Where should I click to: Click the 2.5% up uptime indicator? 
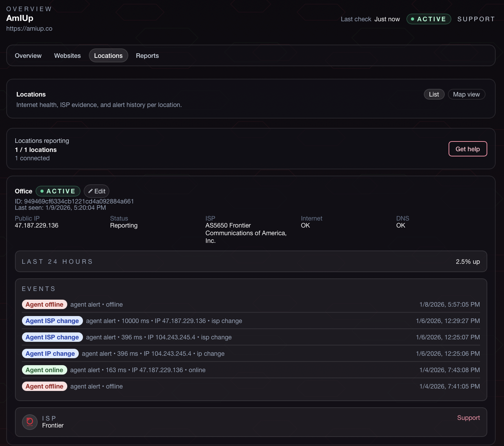[468, 261]
